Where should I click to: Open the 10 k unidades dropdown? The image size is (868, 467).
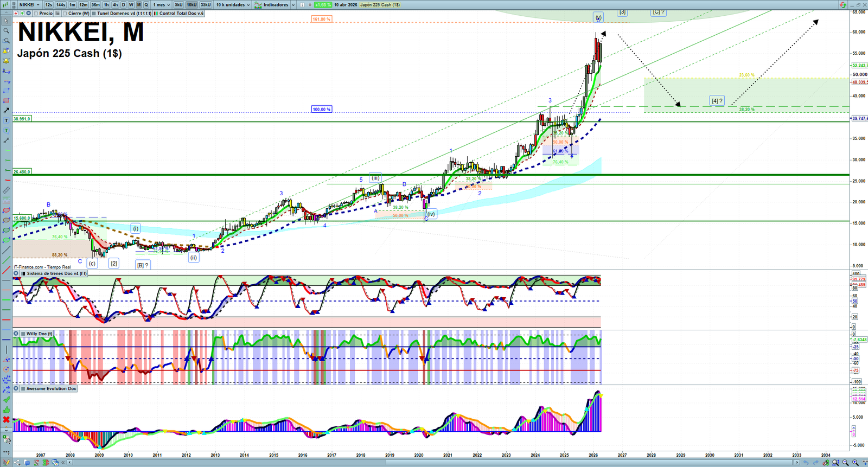point(233,5)
